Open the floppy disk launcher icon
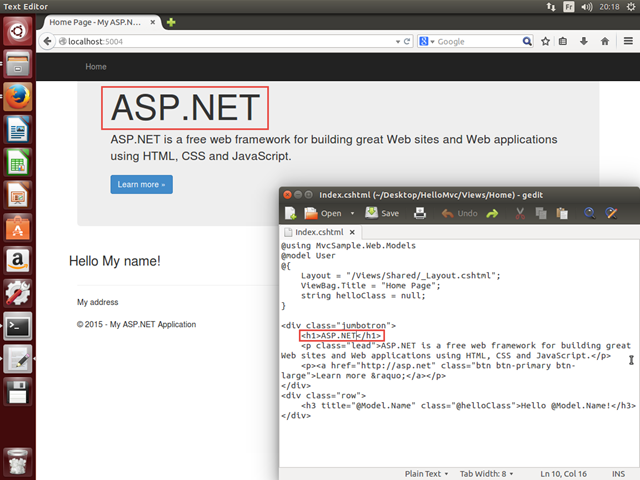The width and height of the screenshot is (640, 480). tap(18, 391)
